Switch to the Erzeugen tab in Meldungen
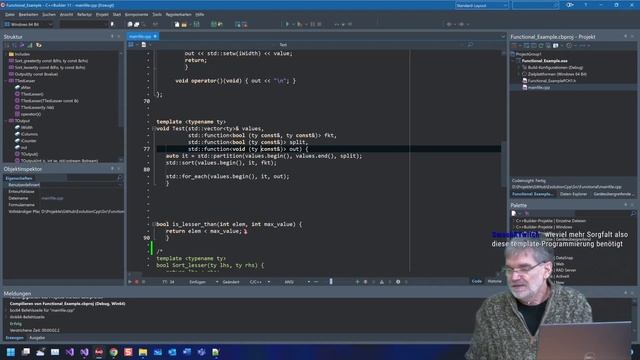The width and height of the screenshot is (640, 360). (x=14, y=338)
